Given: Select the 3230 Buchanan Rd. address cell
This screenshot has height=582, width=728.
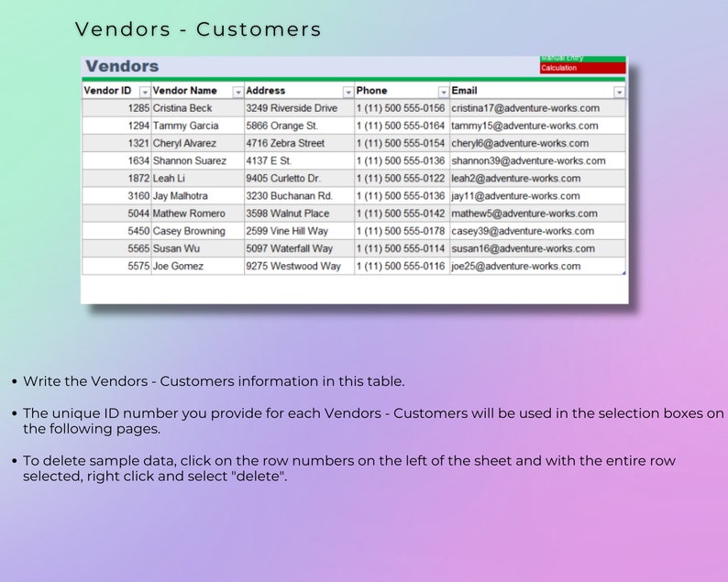Looking at the screenshot, I should (x=300, y=196).
